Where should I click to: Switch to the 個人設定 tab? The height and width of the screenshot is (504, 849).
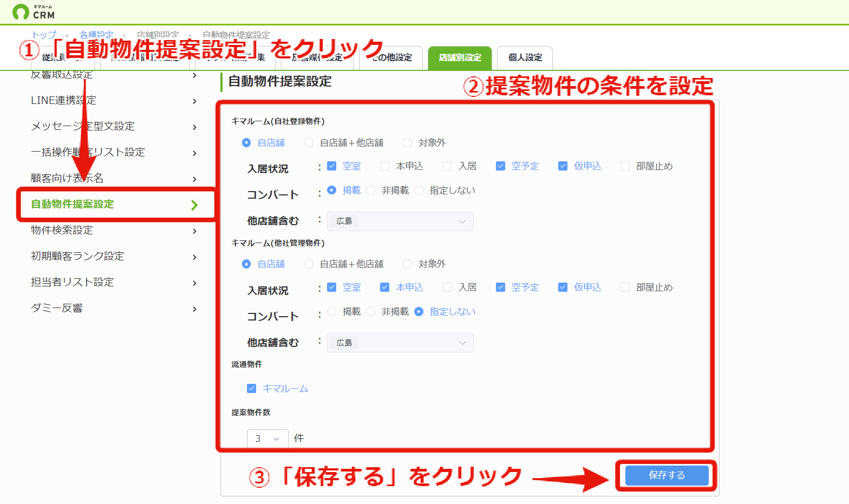[x=525, y=57]
